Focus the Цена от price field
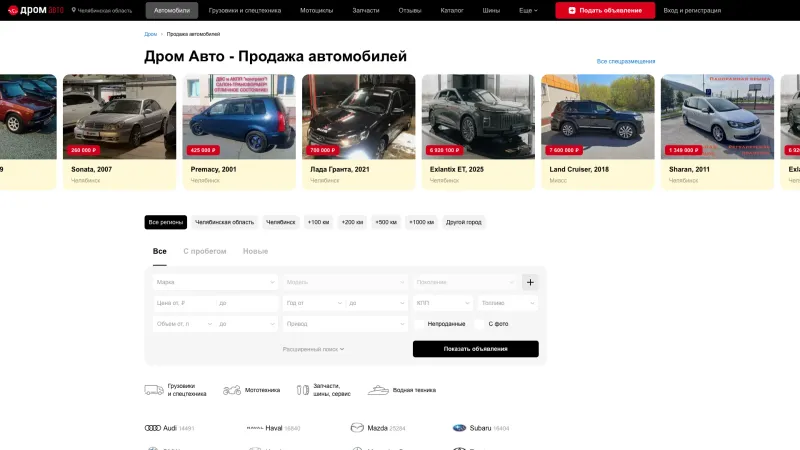 (x=184, y=303)
